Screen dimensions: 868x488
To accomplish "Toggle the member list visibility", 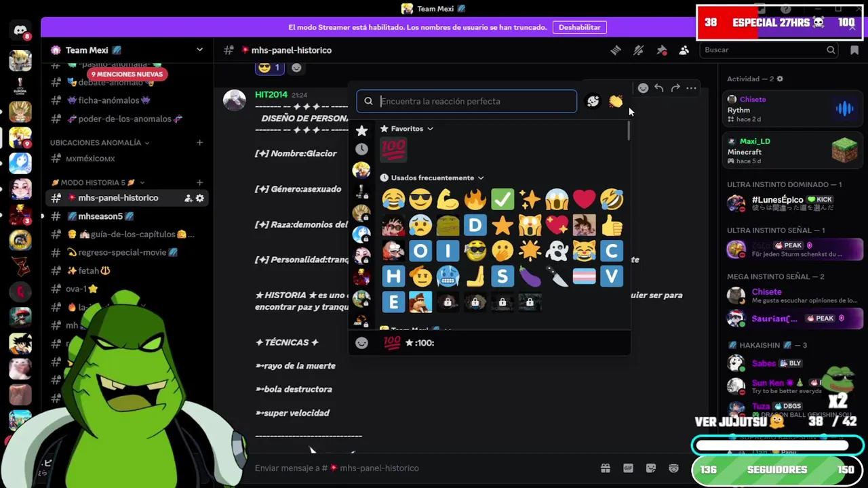I will (684, 50).
